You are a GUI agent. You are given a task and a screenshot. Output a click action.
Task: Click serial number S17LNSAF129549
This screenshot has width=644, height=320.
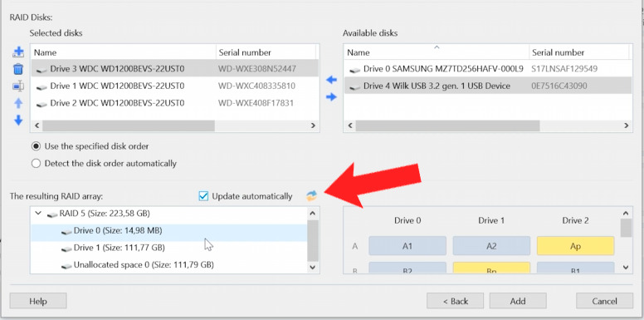pyautogui.click(x=564, y=69)
